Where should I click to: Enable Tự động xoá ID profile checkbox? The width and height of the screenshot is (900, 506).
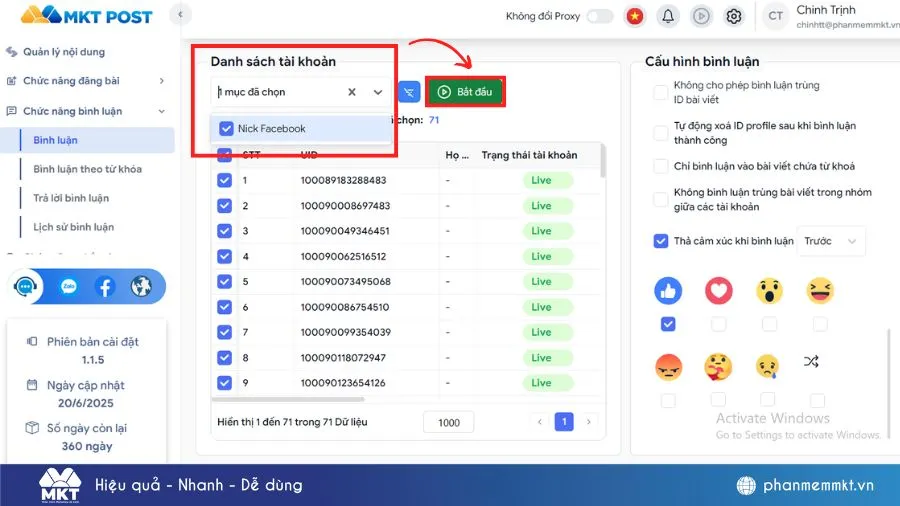click(661, 133)
